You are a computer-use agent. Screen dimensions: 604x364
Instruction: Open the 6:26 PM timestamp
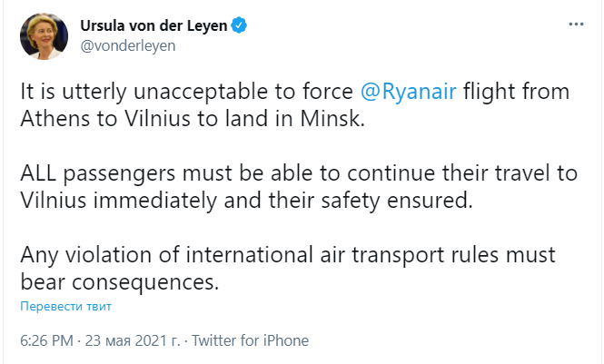[46, 341]
